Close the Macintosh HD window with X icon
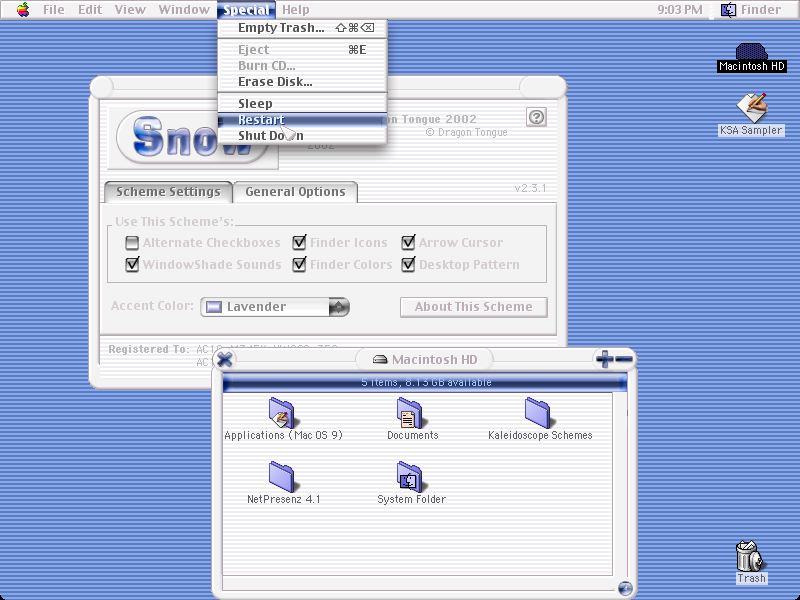 [224, 360]
